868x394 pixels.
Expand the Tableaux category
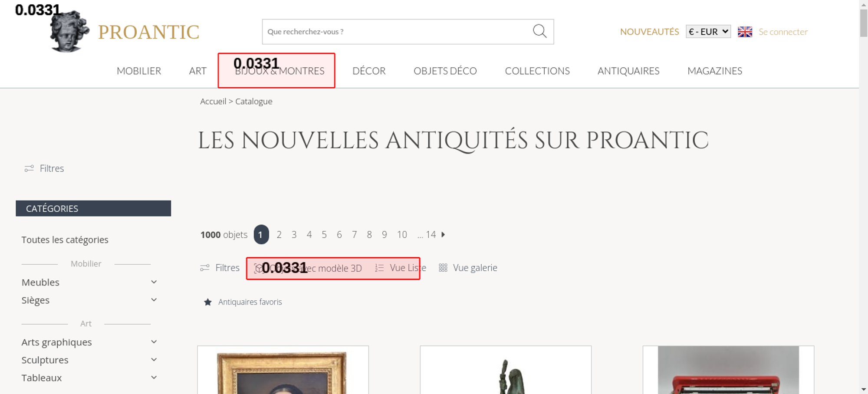tap(154, 378)
